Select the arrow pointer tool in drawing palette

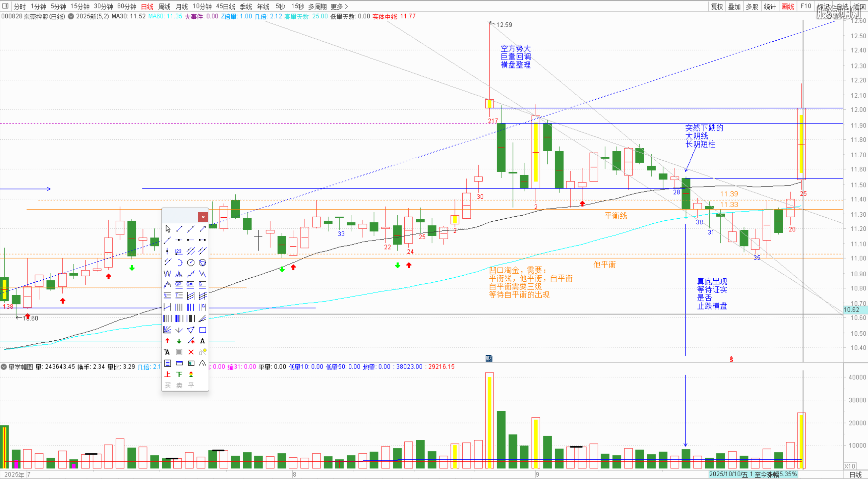click(x=168, y=229)
